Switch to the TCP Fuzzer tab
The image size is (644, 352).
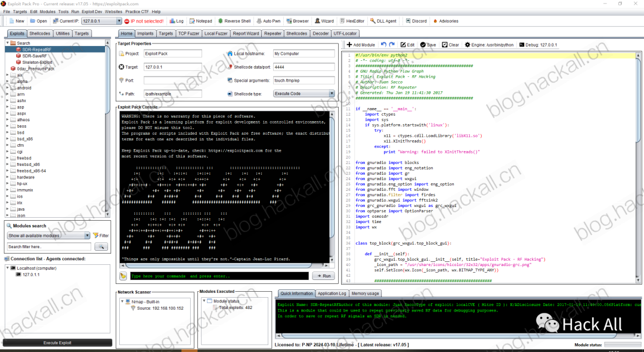pos(188,33)
